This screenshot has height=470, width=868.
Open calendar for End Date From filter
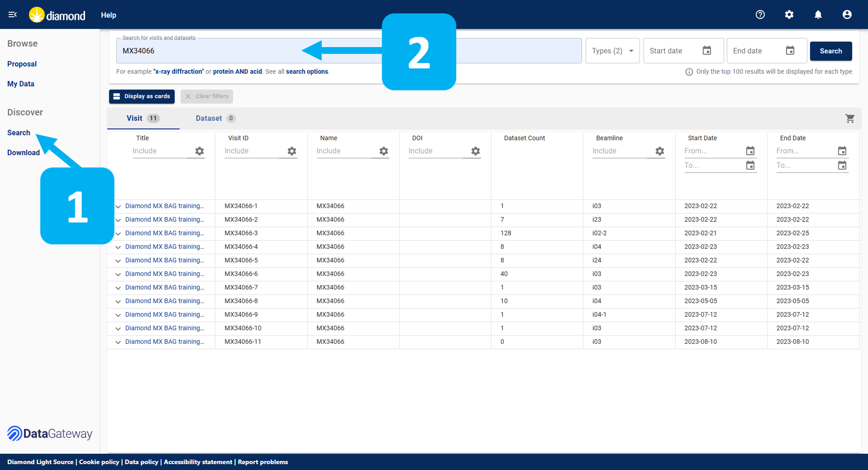click(x=842, y=151)
